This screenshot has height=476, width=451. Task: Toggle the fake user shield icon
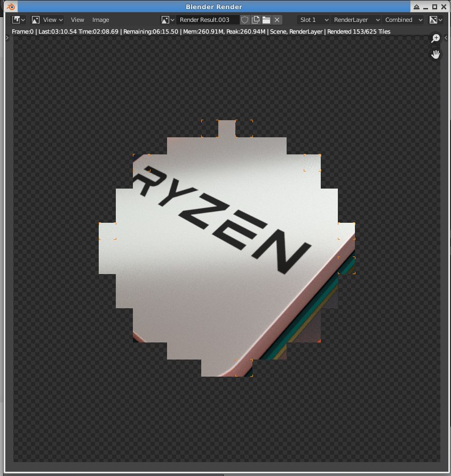244,20
